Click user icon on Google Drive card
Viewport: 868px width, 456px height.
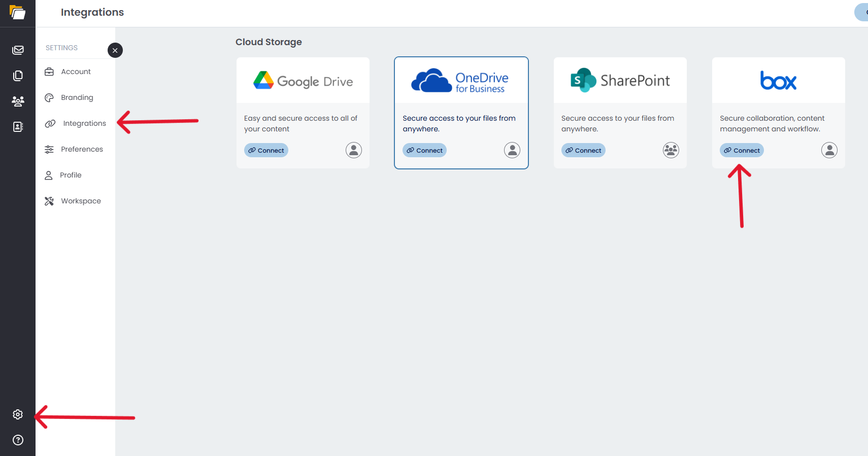click(x=354, y=150)
